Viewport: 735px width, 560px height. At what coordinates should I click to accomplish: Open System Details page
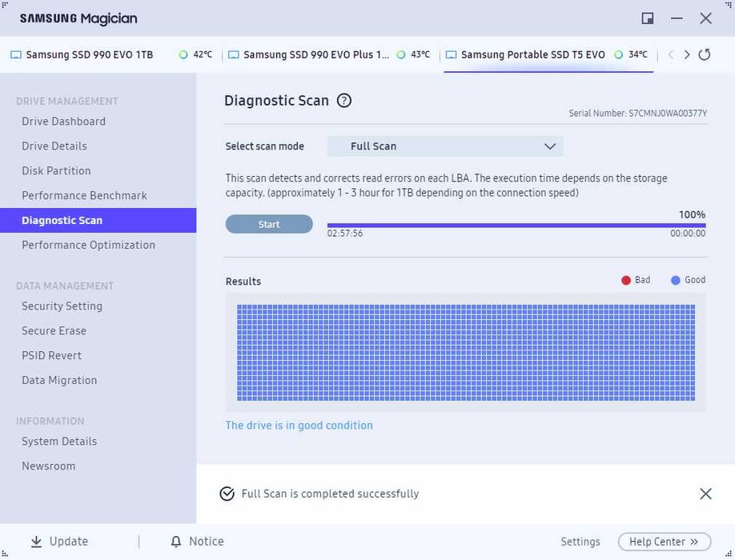(x=59, y=442)
